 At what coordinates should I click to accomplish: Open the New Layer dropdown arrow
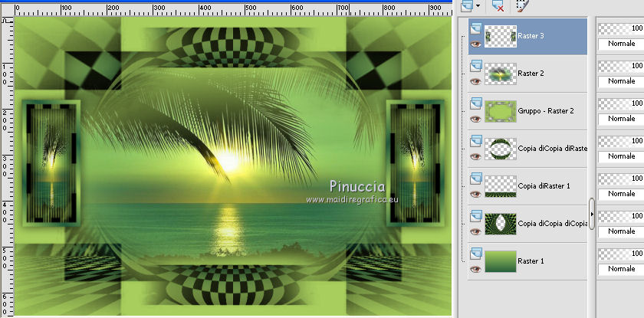[478, 6]
